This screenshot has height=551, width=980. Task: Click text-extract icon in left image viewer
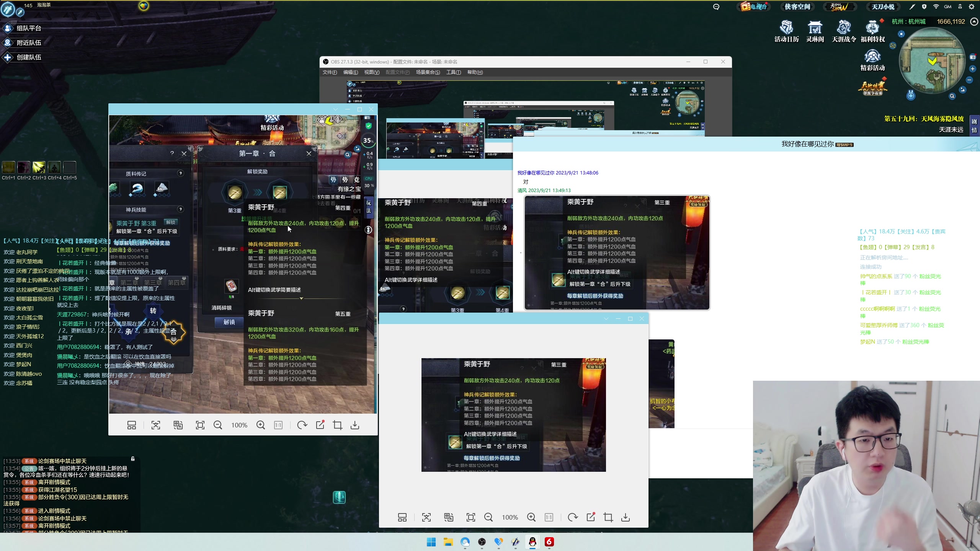point(156,425)
